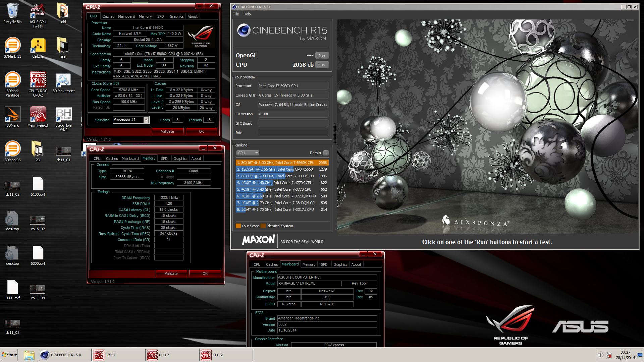This screenshot has width=644, height=362.
Task: Click Validate in the Memory CPU-Z window
Action: click(x=171, y=274)
